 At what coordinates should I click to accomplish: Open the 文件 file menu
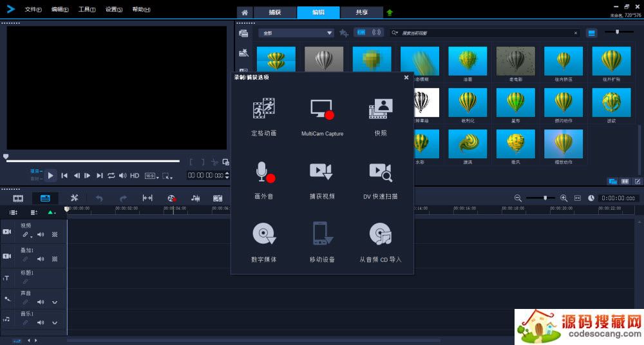click(33, 10)
